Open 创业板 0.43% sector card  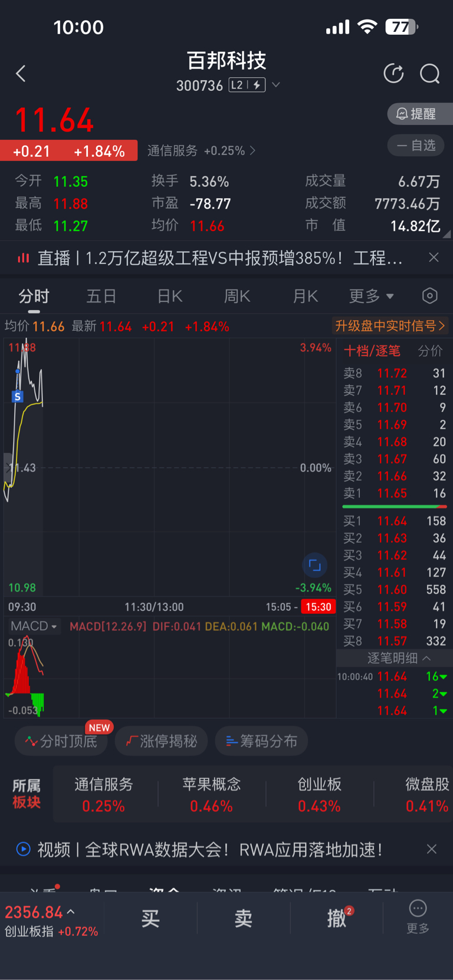tap(319, 795)
